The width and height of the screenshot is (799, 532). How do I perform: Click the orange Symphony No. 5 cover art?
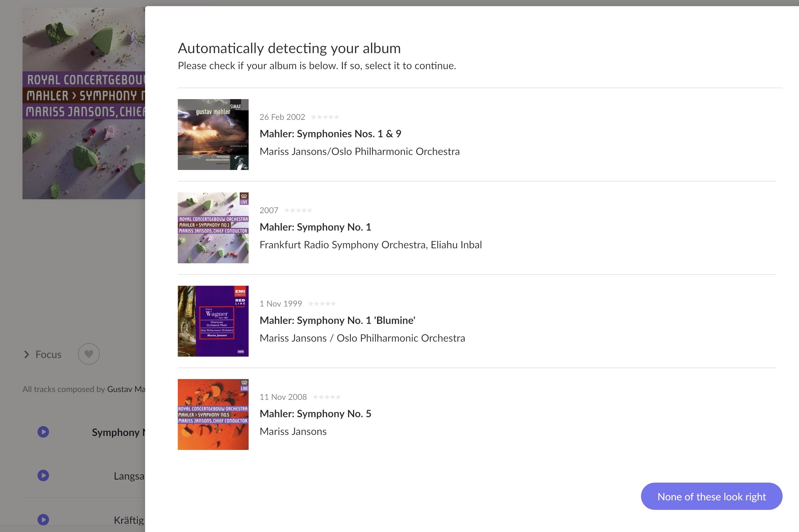tap(213, 414)
